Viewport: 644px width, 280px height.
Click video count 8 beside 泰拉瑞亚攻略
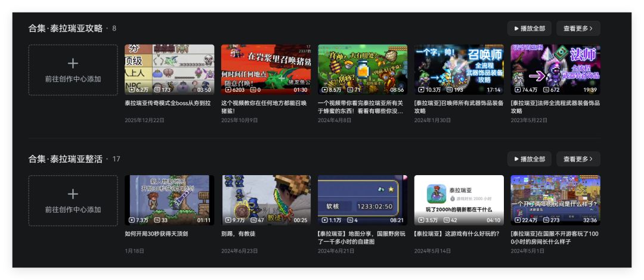tap(114, 29)
